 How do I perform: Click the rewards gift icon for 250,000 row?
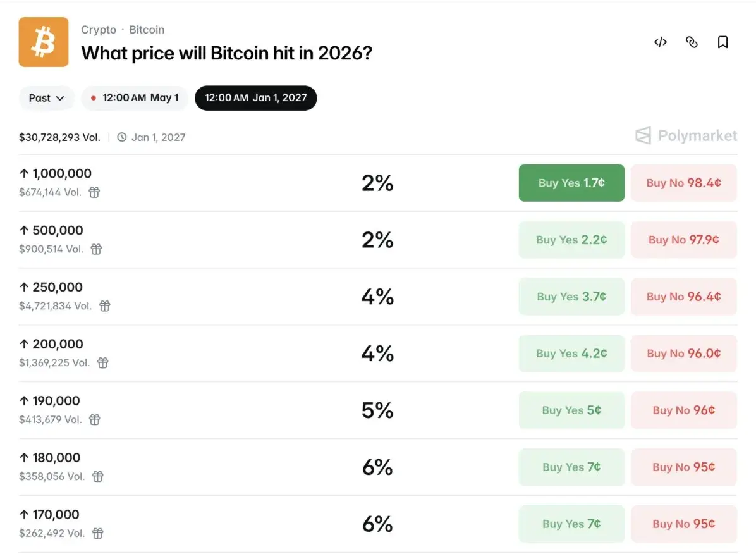[105, 306]
